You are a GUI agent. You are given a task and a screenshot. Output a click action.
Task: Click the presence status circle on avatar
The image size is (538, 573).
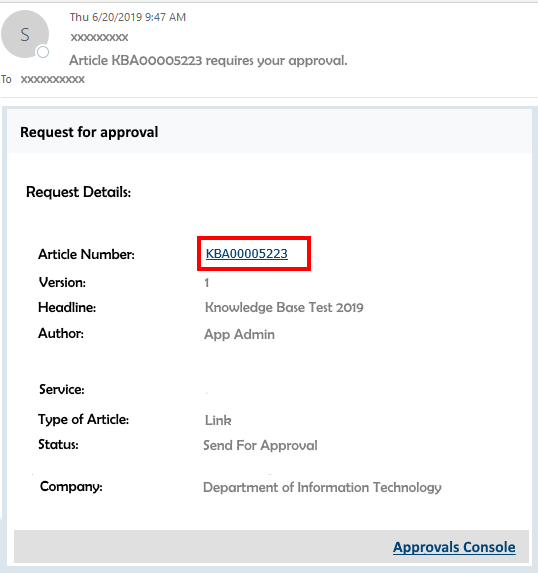pyautogui.click(x=43, y=52)
